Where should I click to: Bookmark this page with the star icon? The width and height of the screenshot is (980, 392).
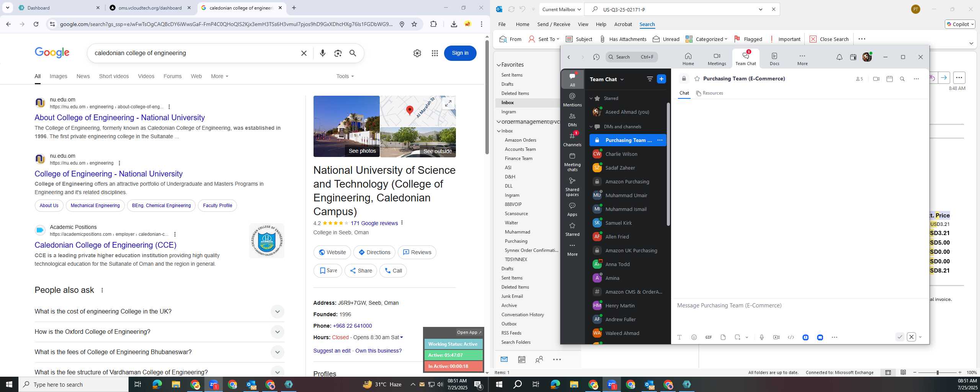coord(414,24)
